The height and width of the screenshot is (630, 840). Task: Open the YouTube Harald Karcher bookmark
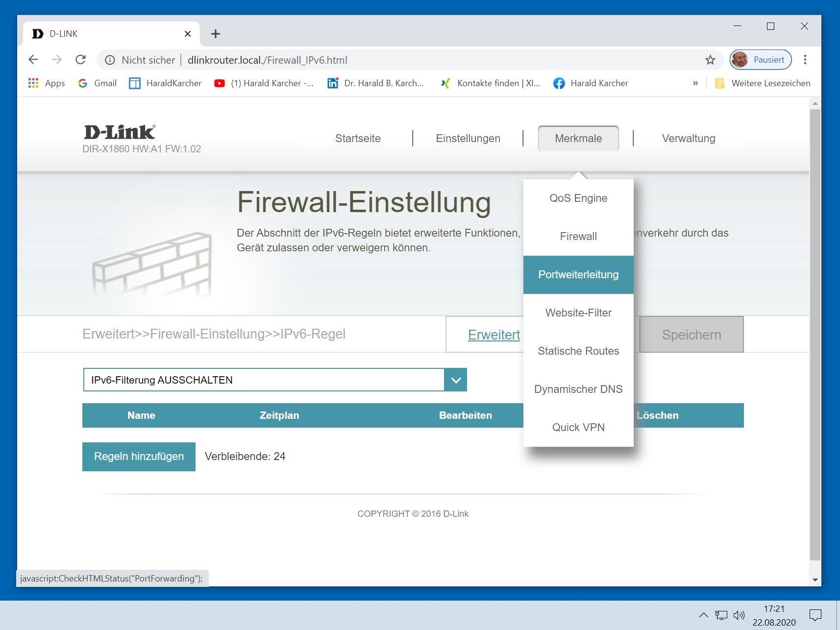[x=264, y=83]
